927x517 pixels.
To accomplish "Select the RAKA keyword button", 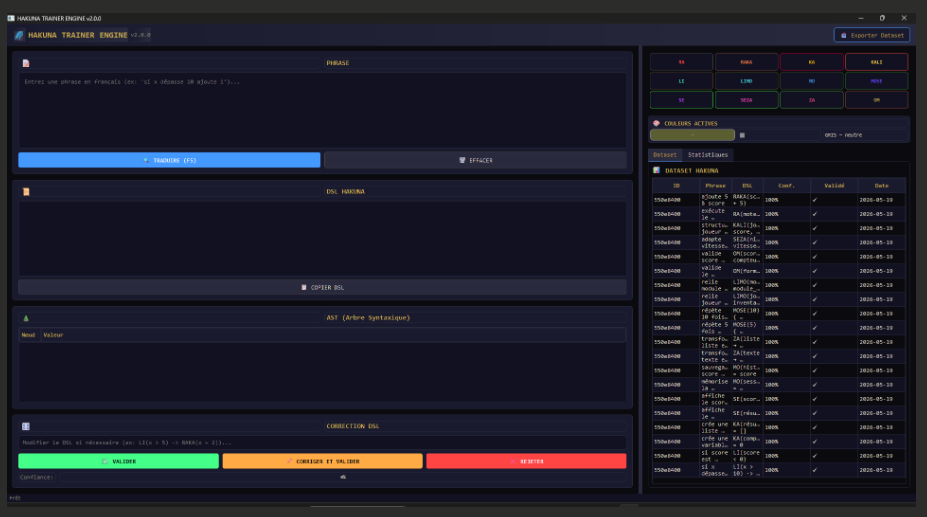I will [746, 62].
